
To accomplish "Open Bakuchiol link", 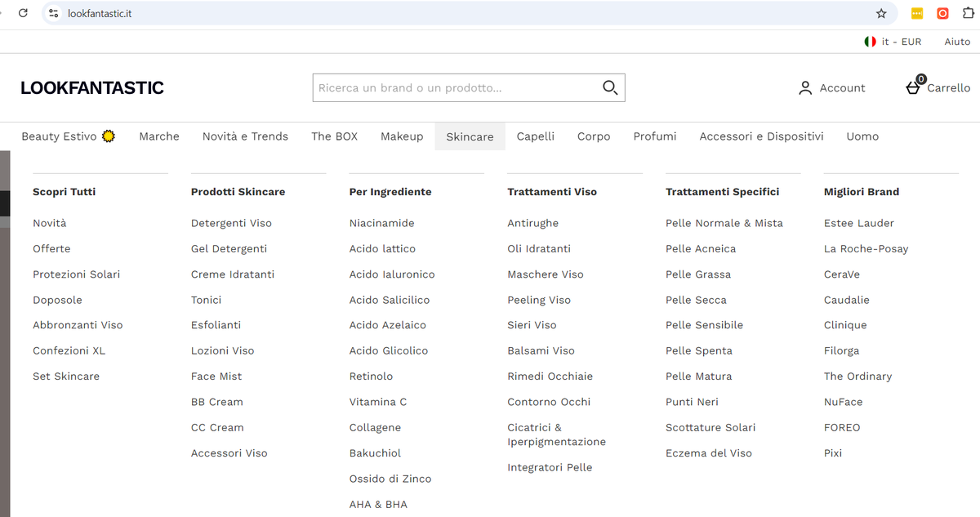I will click(375, 453).
